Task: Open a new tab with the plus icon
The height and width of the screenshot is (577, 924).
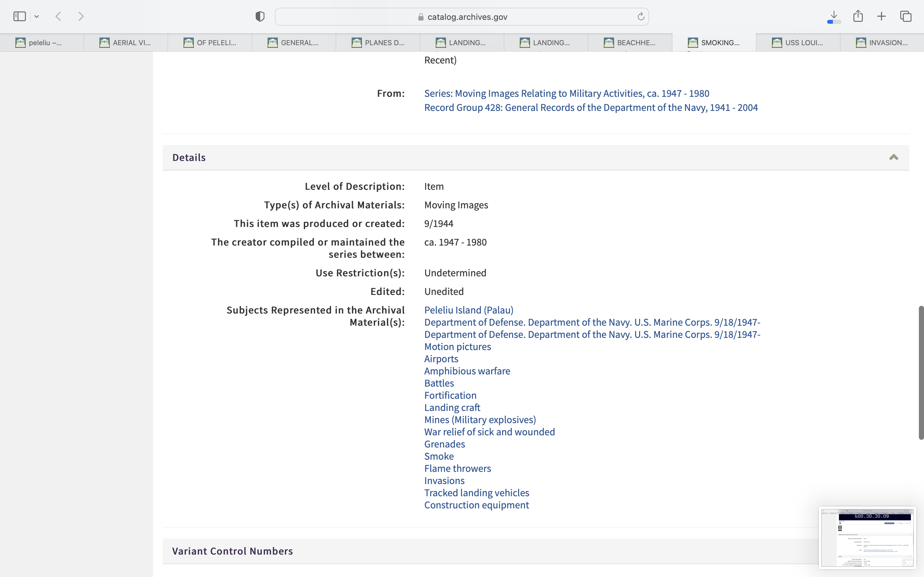Action: [881, 16]
